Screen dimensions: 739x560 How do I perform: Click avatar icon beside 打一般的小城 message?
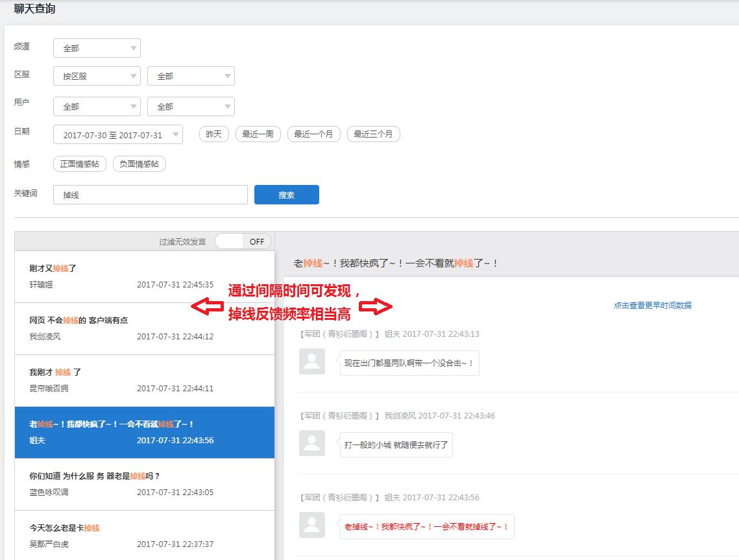tap(312, 443)
